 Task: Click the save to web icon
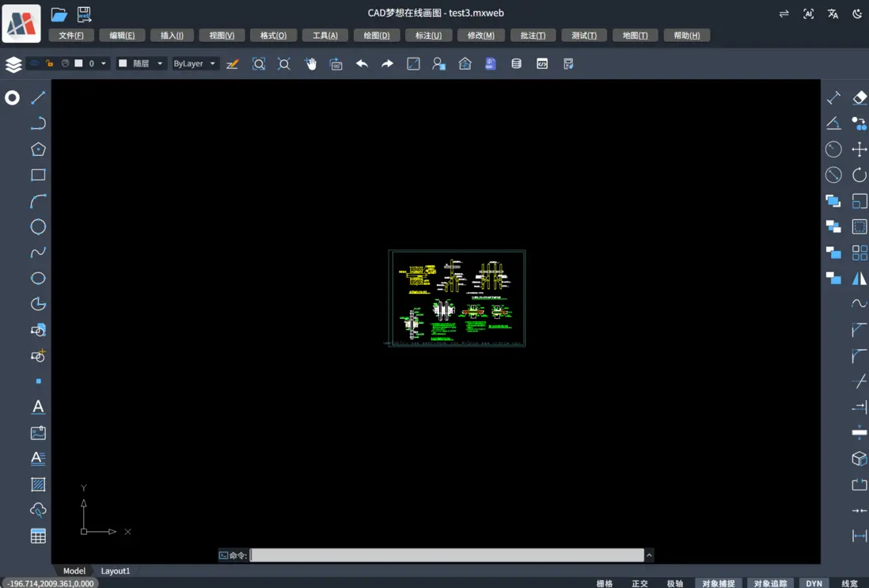(84, 14)
